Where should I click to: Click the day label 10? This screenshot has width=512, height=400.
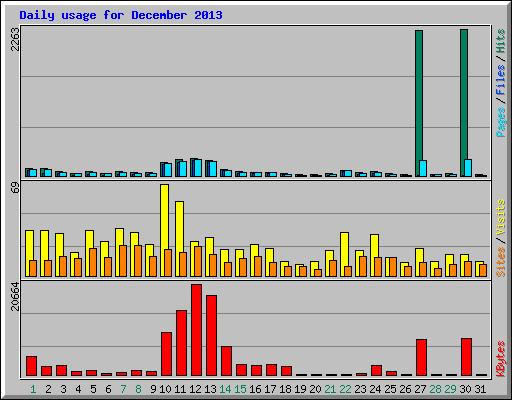coord(165,389)
